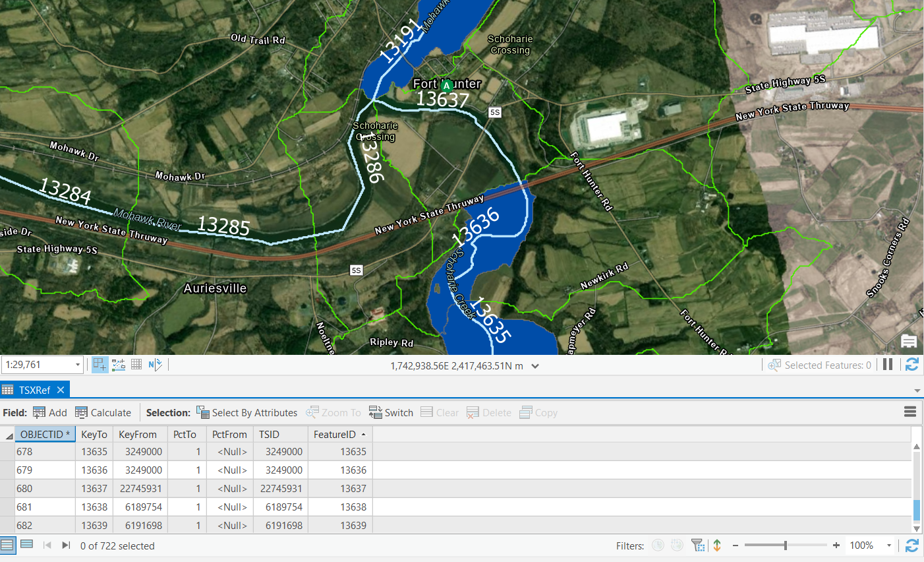The height and width of the screenshot is (562, 924).
Task: Switch the table selection
Action: (x=391, y=412)
